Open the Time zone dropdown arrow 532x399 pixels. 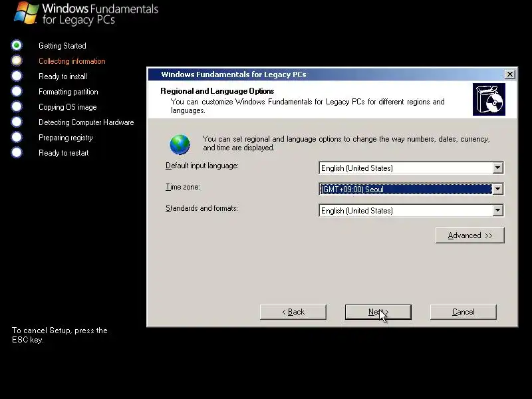(x=497, y=189)
